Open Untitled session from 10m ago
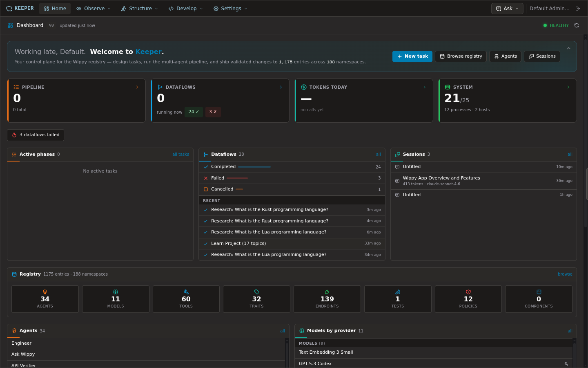Image resolution: width=588 pixels, height=368 pixels. 483,167
